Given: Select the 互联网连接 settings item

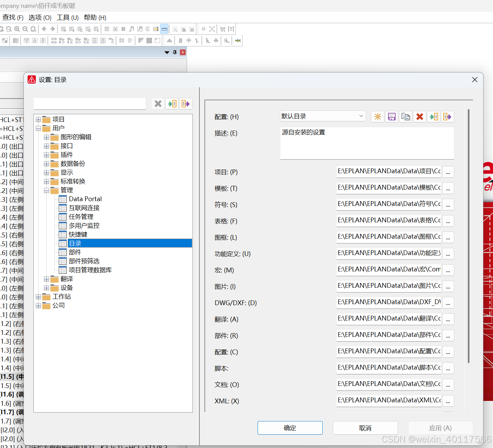Looking at the screenshot, I should 84,208.
